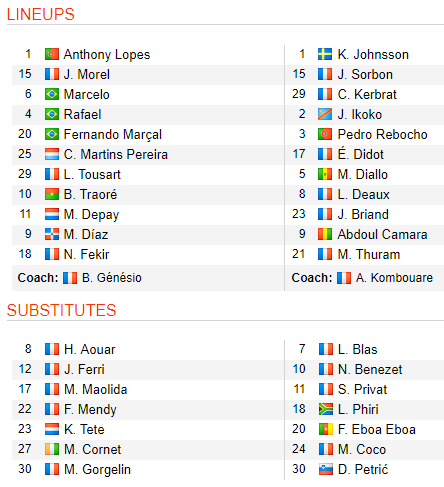This screenshot has height=487, width=444.
Task: Click the South Africa flag beside L. Phiri
Action: [326, 409]
